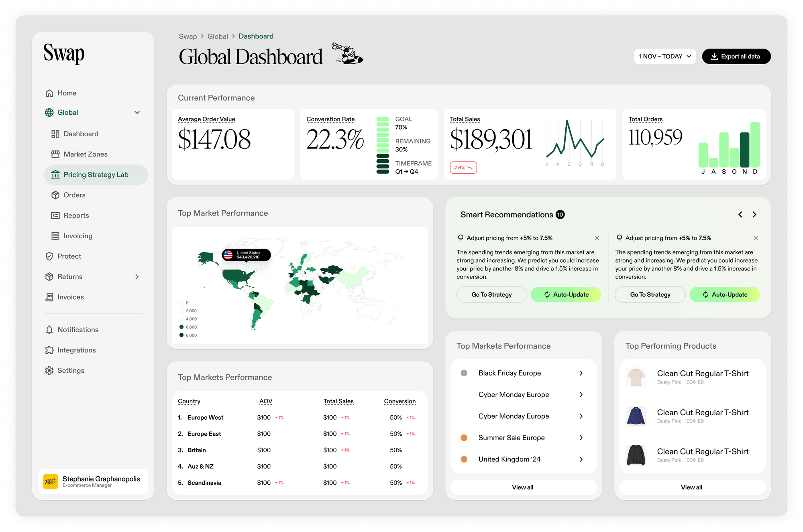
Task: Open the Reports section icon
Action: 56,215
